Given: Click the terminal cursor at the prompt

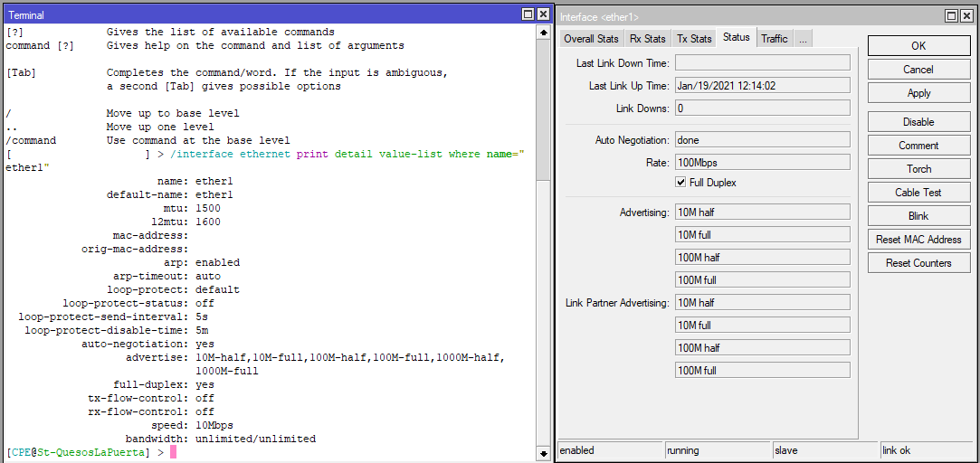Looking at the screenshot, I should click(x=173, y=452).
